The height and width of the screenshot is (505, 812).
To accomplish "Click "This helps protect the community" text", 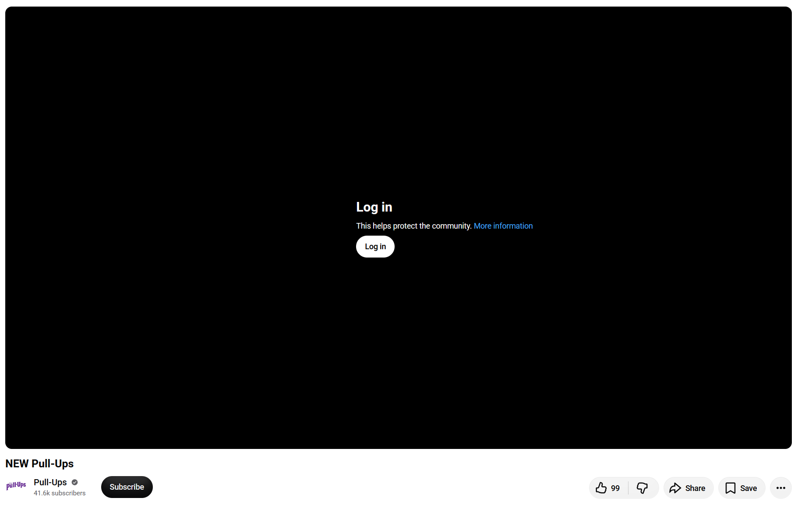I will click(x=413, y=226).
